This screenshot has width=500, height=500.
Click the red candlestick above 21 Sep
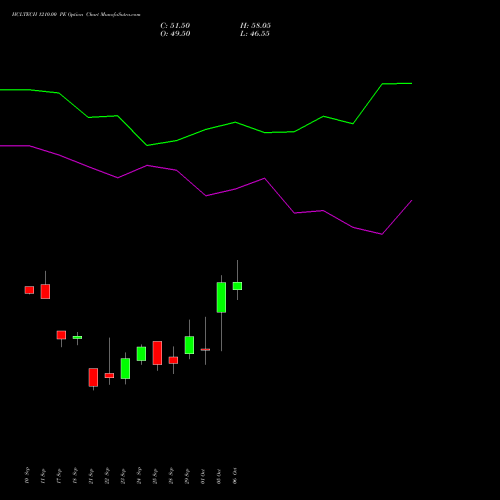click(93, 377)
